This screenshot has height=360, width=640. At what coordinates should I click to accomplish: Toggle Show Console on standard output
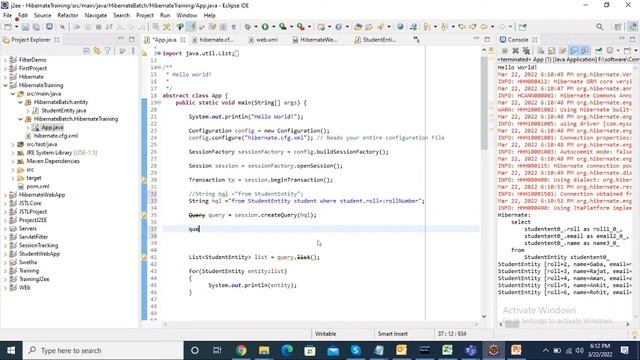(573, 51)
